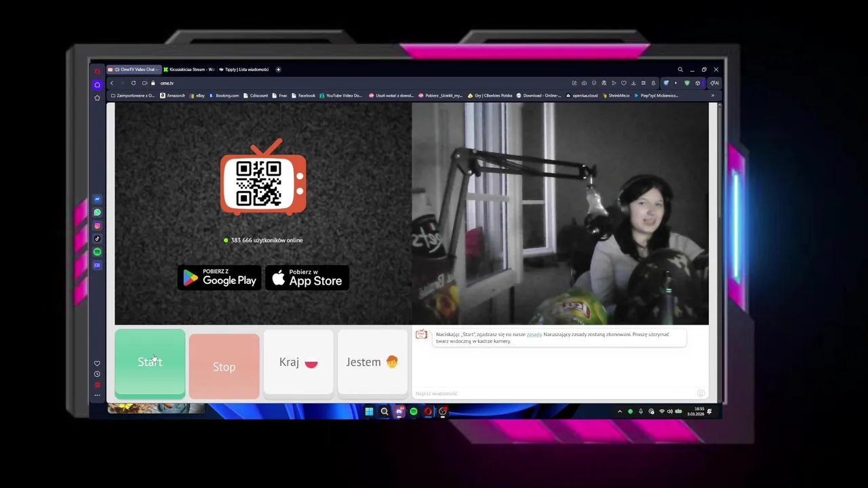Open the Cdiscount bookmark
868x488 pixels.
(256, 96)
